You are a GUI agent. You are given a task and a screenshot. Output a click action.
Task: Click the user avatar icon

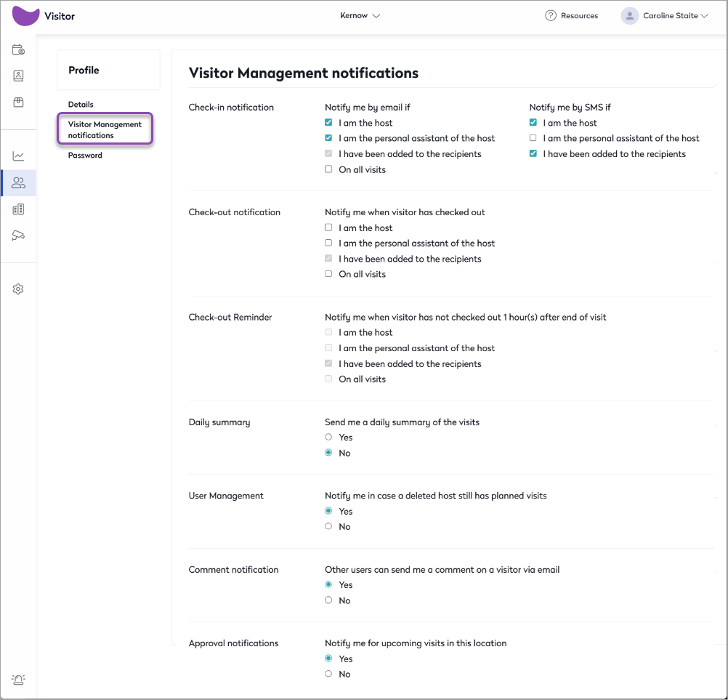tap(630, 15)
